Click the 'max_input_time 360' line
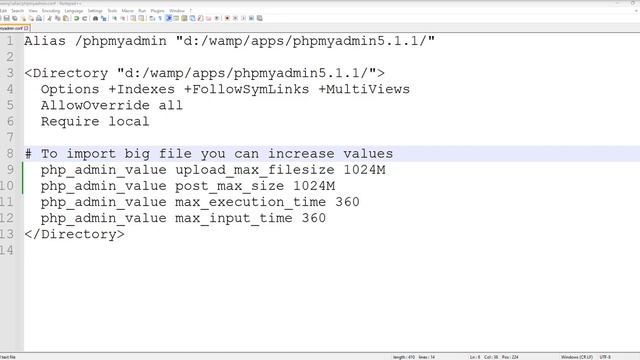 183,218
